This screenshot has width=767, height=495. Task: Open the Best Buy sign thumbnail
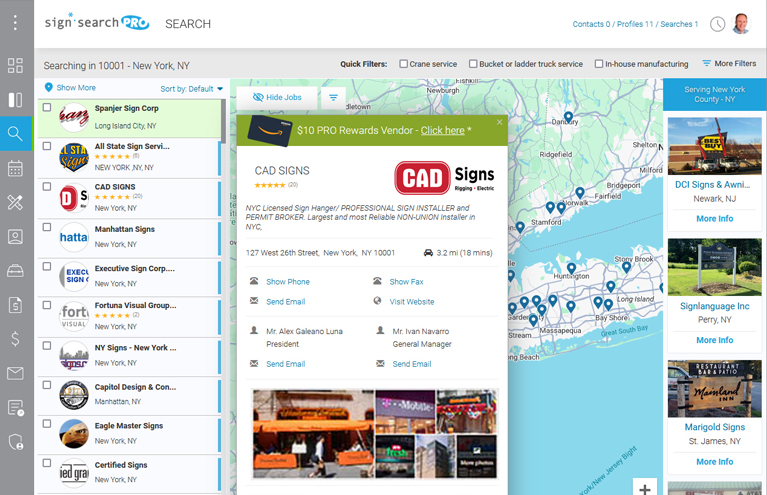714,146
